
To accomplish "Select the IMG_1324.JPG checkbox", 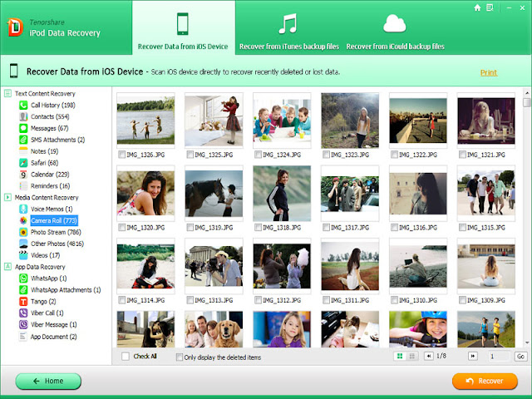I will tap(258, 155).
